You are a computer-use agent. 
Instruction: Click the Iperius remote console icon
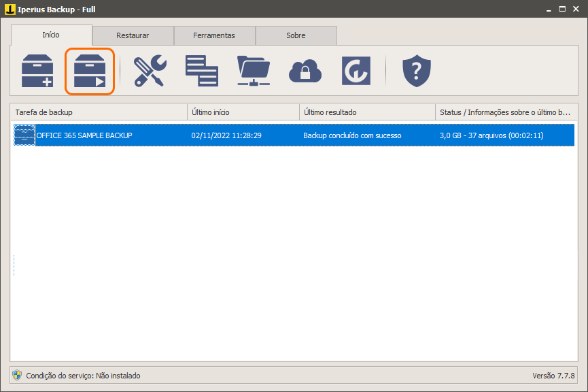(356, 71)
